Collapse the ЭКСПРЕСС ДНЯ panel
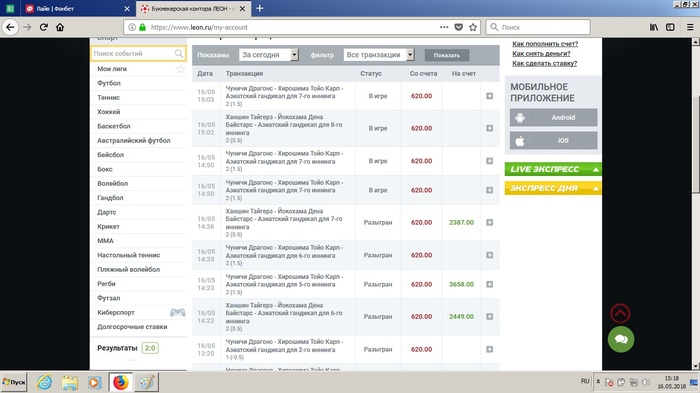The image size is (700, 393). click(x=596, y=188)
